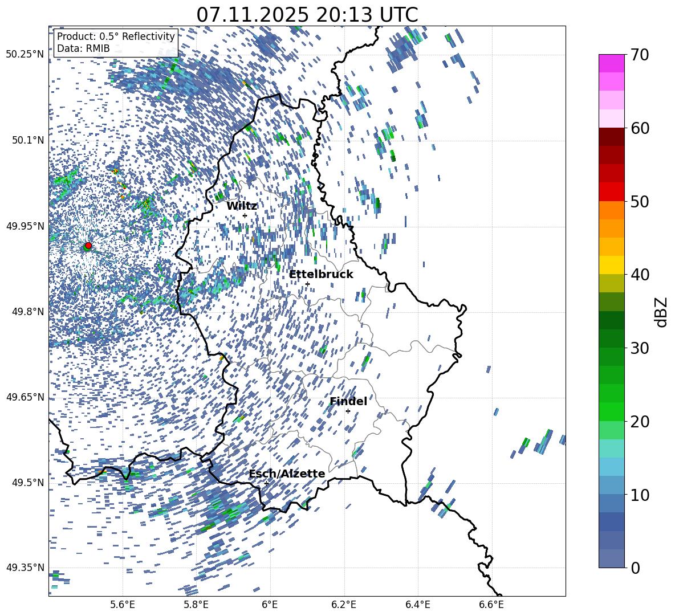Click the 49.8°N latitude label
The image size is (675, 616).
28,312
